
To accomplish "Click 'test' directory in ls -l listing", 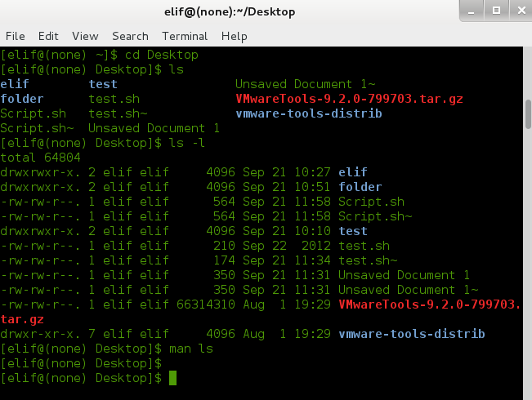I will point(353,231).
